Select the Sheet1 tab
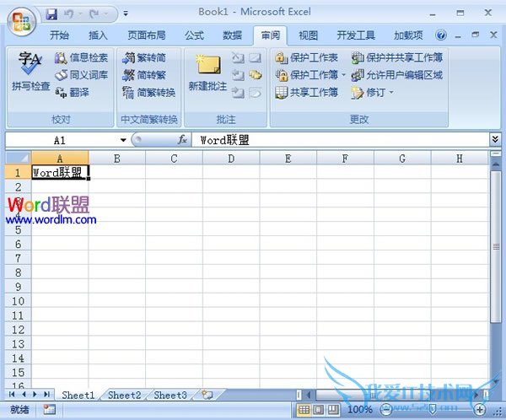 pos(78,396)
